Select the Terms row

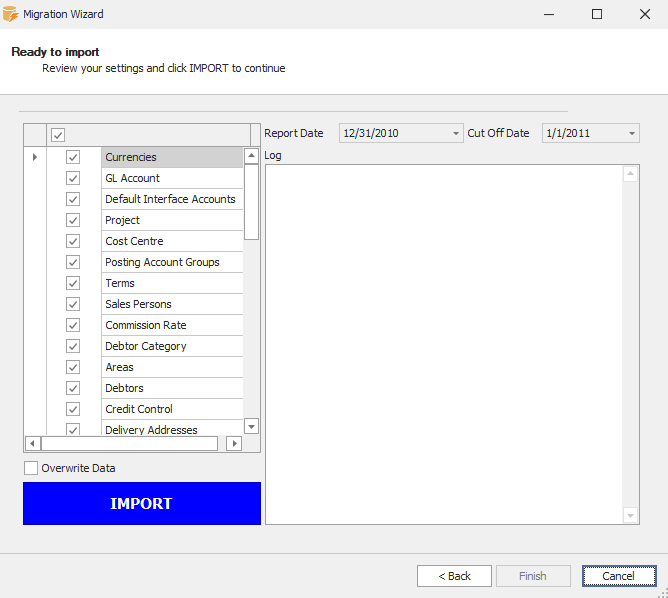click(x=172, y=283)
